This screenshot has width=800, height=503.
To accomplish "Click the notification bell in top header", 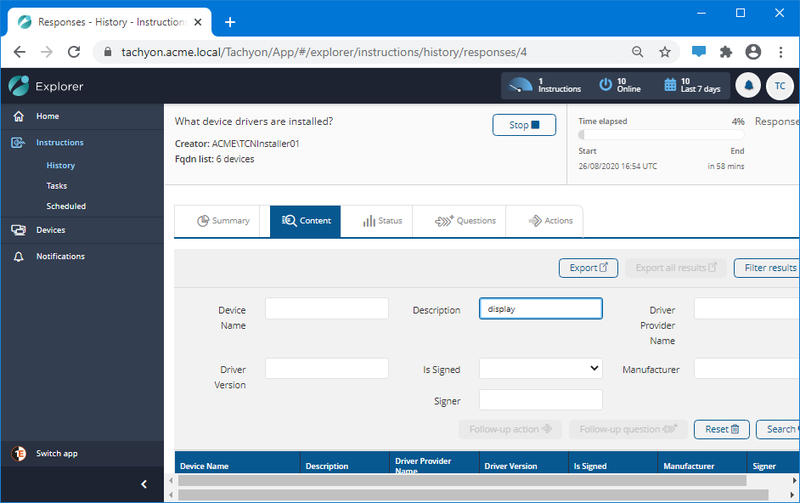I will (748, 86).
